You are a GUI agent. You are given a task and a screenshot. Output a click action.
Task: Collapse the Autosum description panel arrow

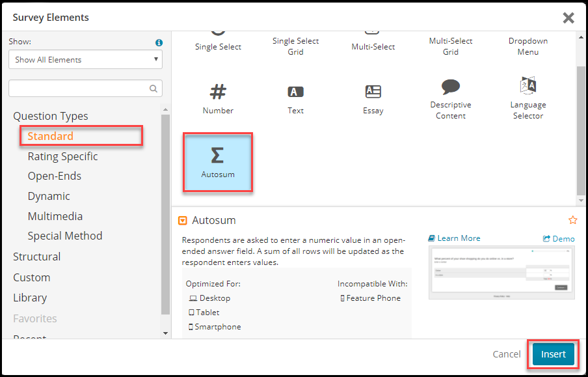(182, 221)
